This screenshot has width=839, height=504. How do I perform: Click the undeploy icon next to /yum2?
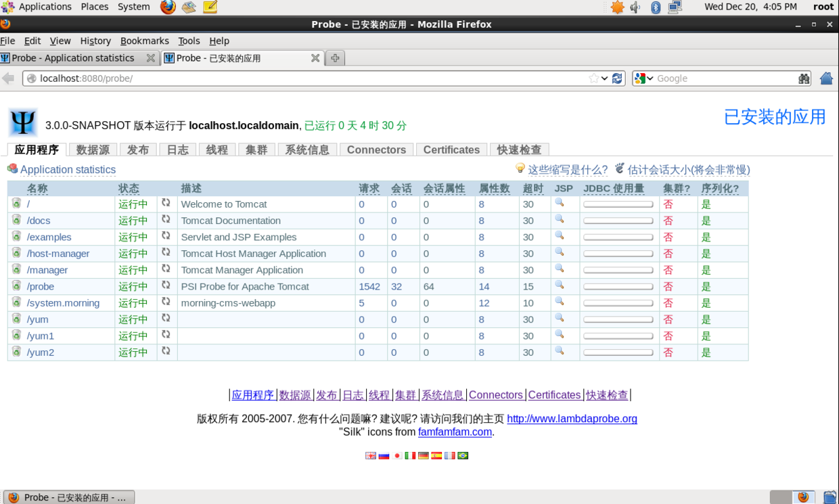coord(16,351)
